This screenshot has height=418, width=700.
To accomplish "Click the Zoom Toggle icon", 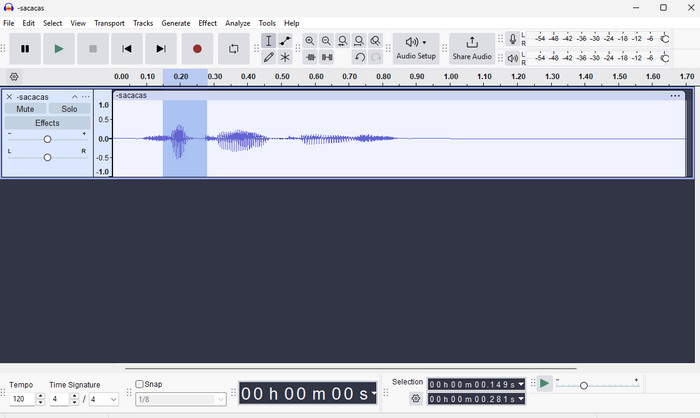I will (x=375, y=41).
